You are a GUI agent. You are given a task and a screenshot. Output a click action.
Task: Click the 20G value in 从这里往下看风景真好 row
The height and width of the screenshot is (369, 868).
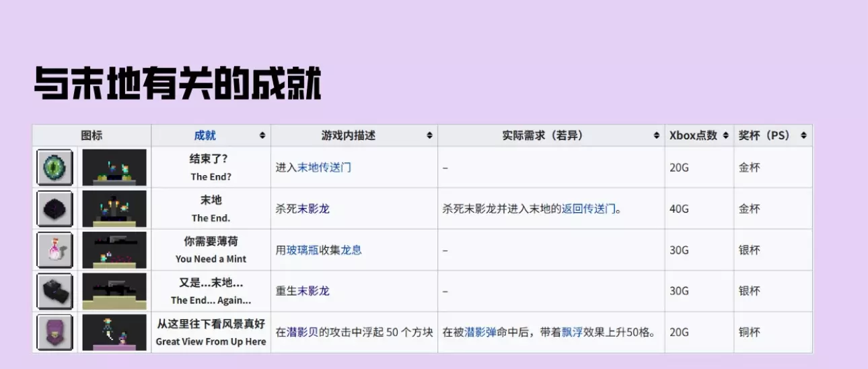[679, 332]
